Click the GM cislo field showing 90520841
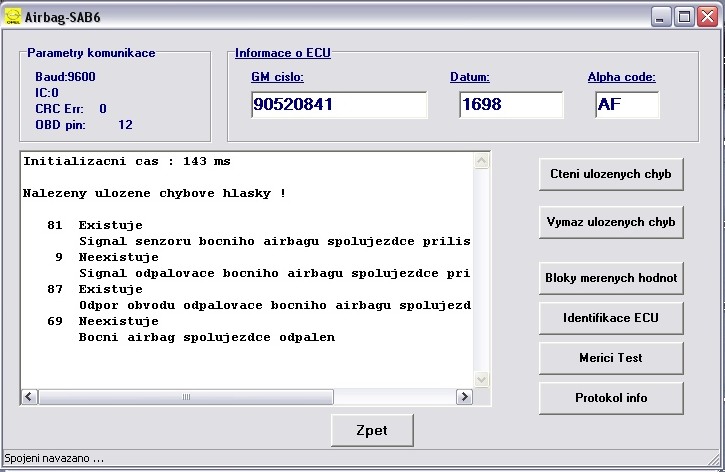This screenshot has width=725, height=472. pyautogui.click(x=338, y=105)
